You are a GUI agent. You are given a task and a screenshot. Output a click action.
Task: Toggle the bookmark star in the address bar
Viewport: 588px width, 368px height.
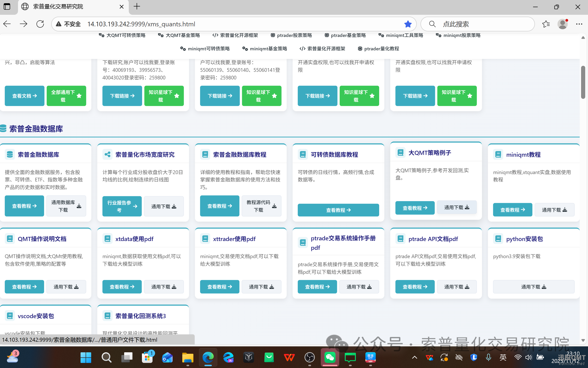(x=408, y=24)
